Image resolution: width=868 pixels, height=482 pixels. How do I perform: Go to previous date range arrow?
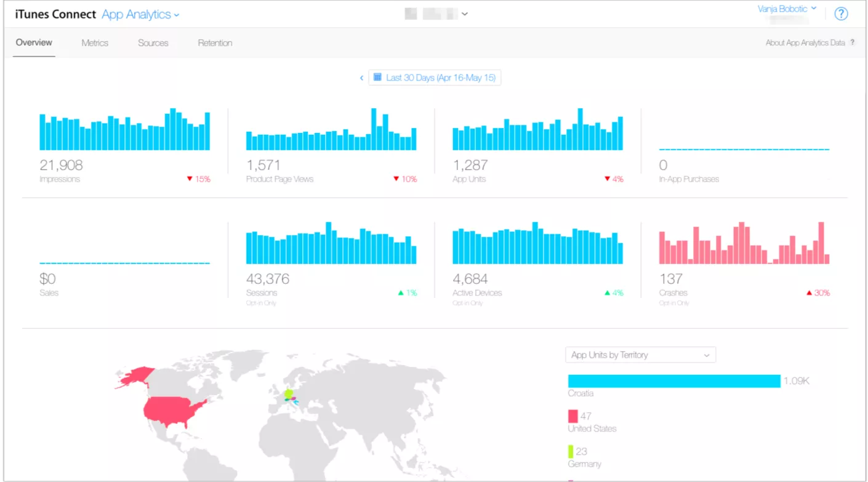point(361,78)
